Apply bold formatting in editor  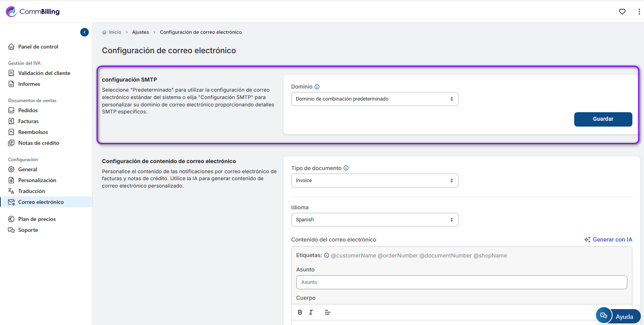[300, 312]
